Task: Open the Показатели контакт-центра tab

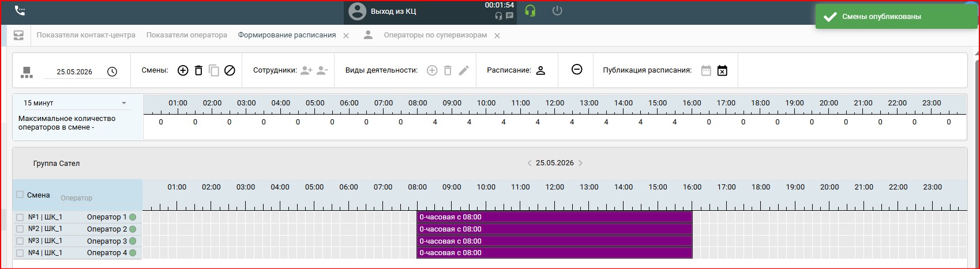Action: (x=86, y=35)
